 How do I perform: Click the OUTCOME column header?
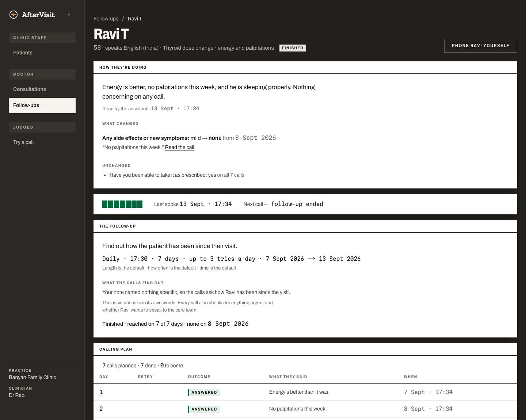pos(199,377)
